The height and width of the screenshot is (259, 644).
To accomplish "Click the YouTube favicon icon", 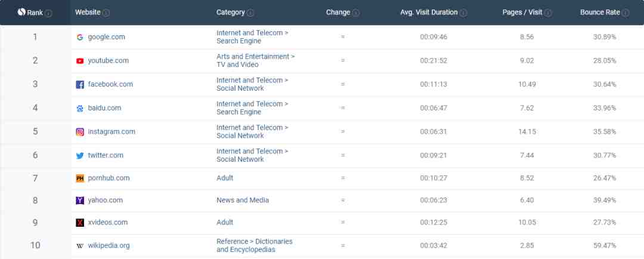I will 80,61.
